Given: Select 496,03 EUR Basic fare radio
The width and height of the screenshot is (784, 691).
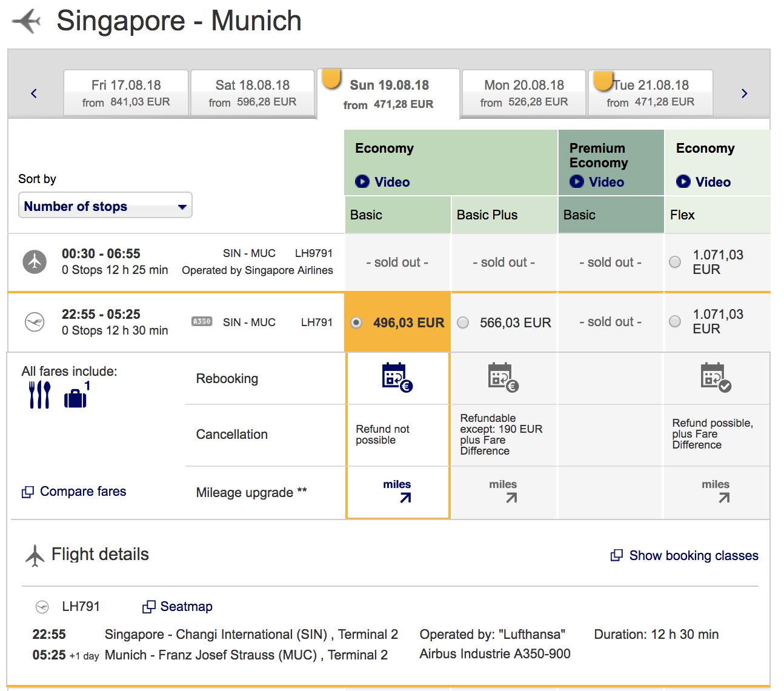Looking at the screenshot, I should [356, 322].
